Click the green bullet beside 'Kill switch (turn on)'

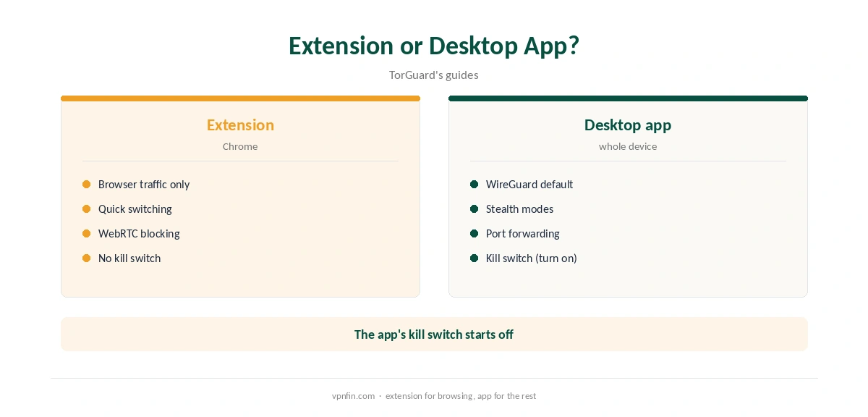[x=475, y=258]
